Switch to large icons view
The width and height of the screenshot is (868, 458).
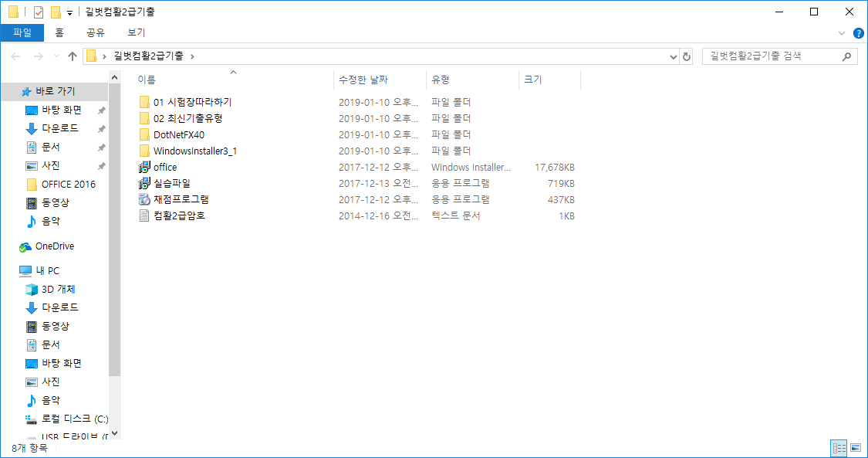click(855, 448)
